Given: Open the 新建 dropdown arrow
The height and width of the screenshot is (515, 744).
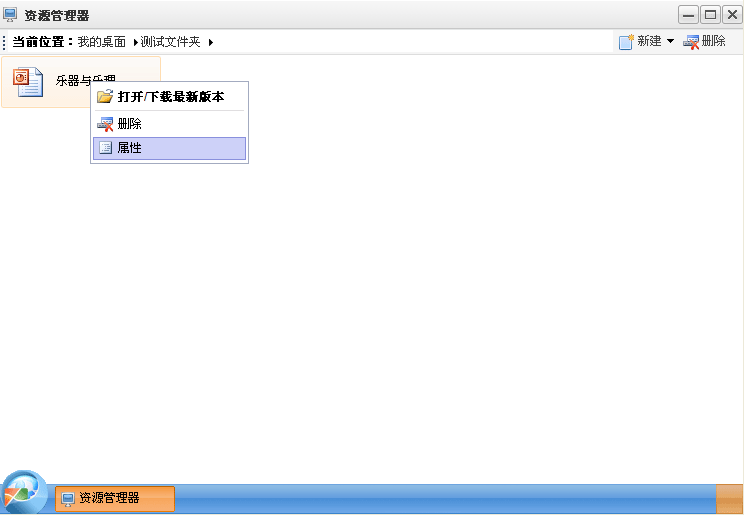Looking at the screenshot, I should pos(670,41).
